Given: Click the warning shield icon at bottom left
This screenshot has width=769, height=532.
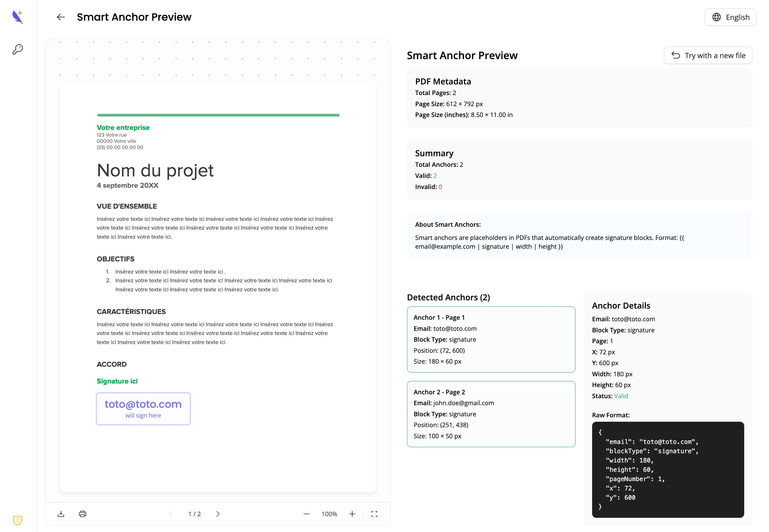Looking at the screenshot, I should [17, 520].
